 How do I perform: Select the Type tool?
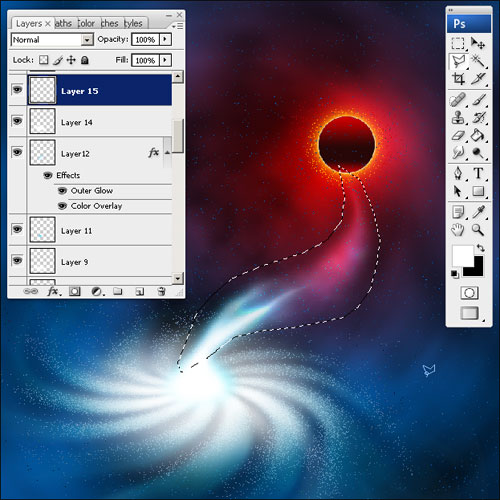tap(478, 173)
